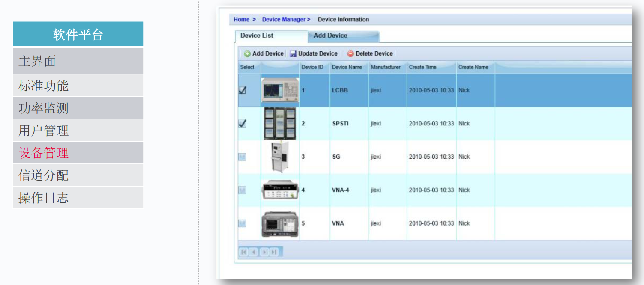This screenshot has height=285, width=644.
Task: Click device ID 5 in the last row
Action: [303, 223]
